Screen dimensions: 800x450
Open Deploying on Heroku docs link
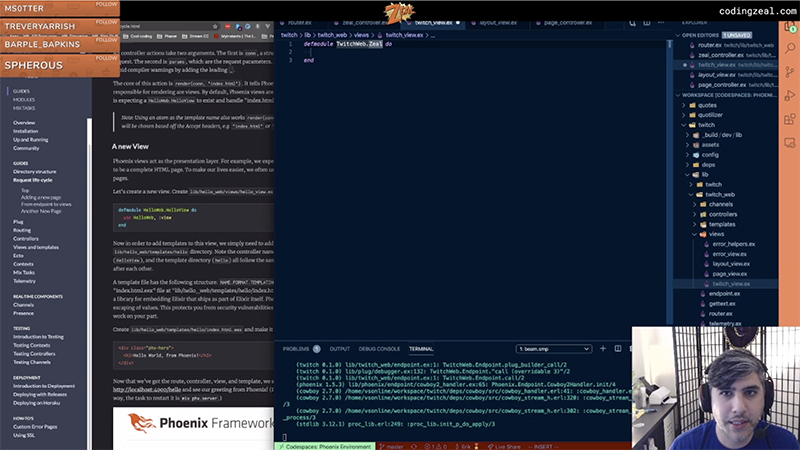pos(36,403)
